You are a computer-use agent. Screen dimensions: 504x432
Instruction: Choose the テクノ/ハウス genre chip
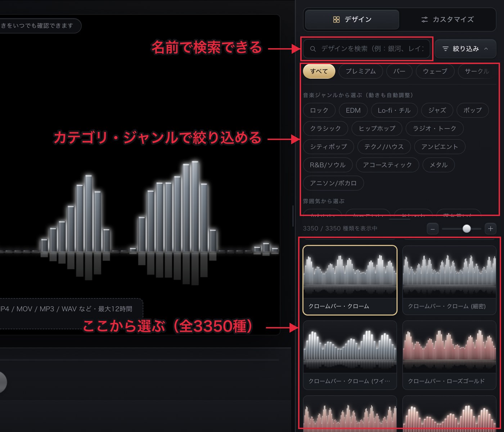tap(384, 147)
